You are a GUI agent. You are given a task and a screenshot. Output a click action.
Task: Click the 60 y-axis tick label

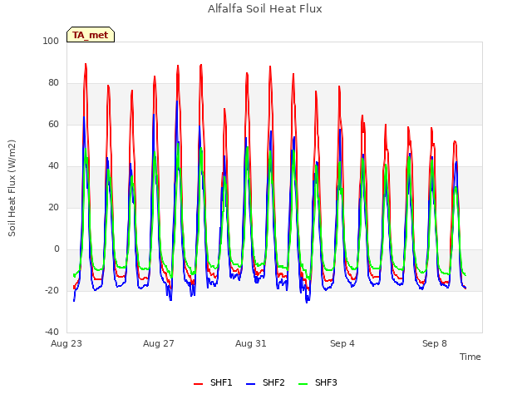coord(53,124)
